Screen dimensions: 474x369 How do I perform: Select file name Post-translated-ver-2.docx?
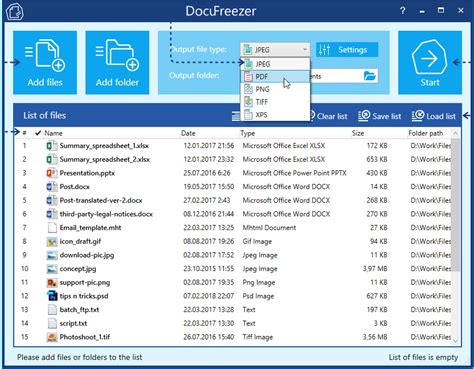click(x=101, y=200)
